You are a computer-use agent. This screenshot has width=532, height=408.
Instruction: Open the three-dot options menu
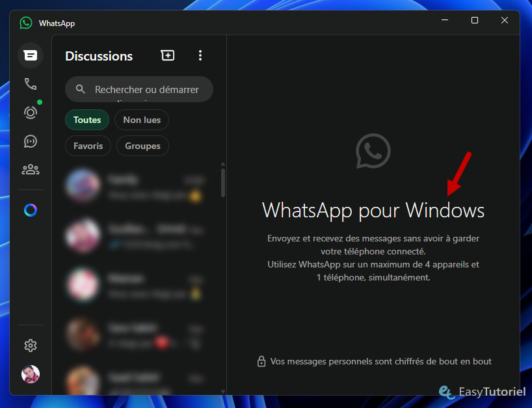(x=200, y=55)
